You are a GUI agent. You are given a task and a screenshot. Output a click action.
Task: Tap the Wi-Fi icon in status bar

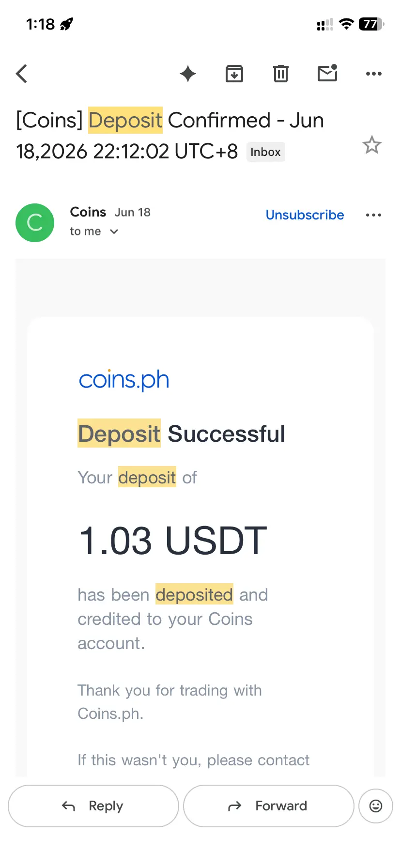[x=346, y=24]
